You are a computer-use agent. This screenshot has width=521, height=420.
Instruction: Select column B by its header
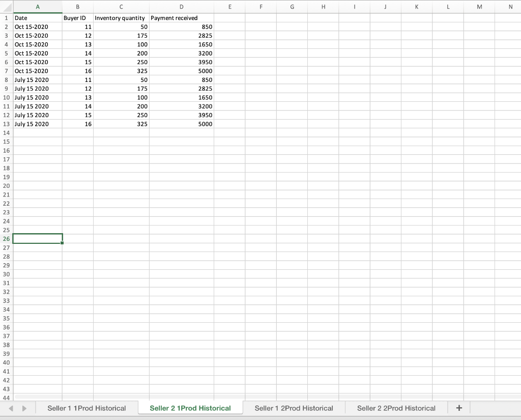77,7
